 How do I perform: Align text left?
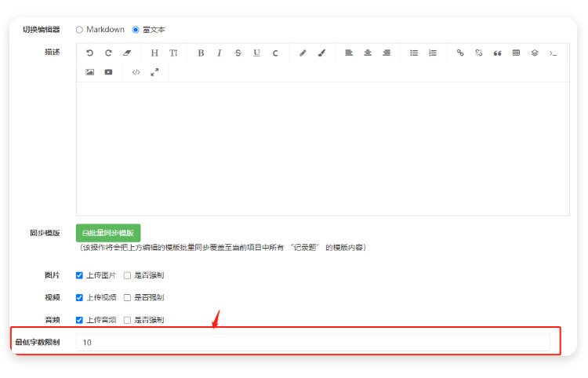(349, 53)
